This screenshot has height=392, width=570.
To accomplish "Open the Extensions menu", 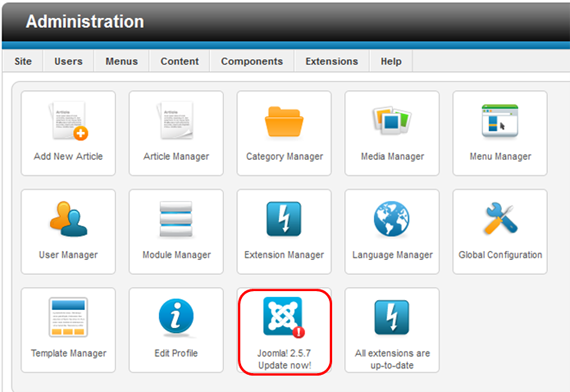I will [x=332, y=61].
